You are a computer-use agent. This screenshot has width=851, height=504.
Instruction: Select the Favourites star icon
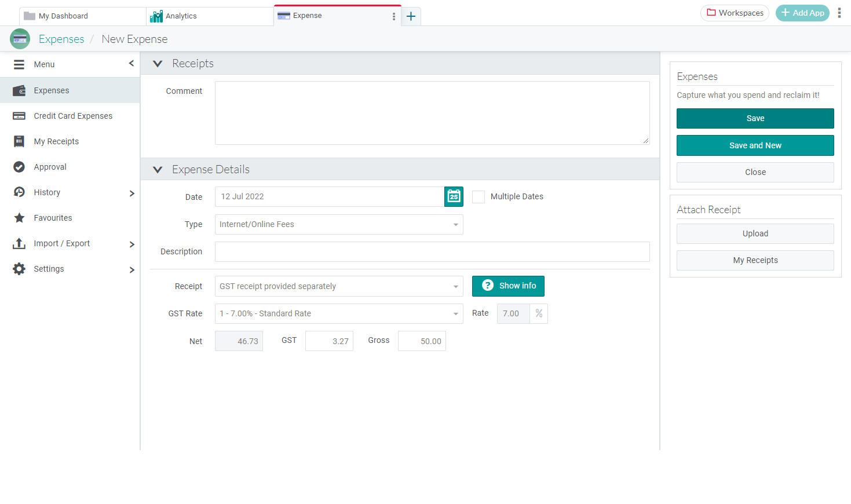(19, 218)
